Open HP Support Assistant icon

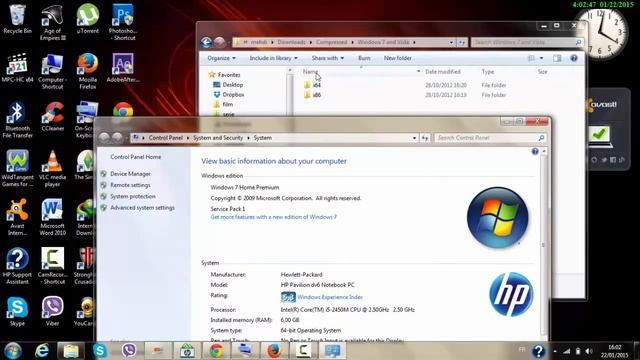pyautogui.click(x=17, y=267)
